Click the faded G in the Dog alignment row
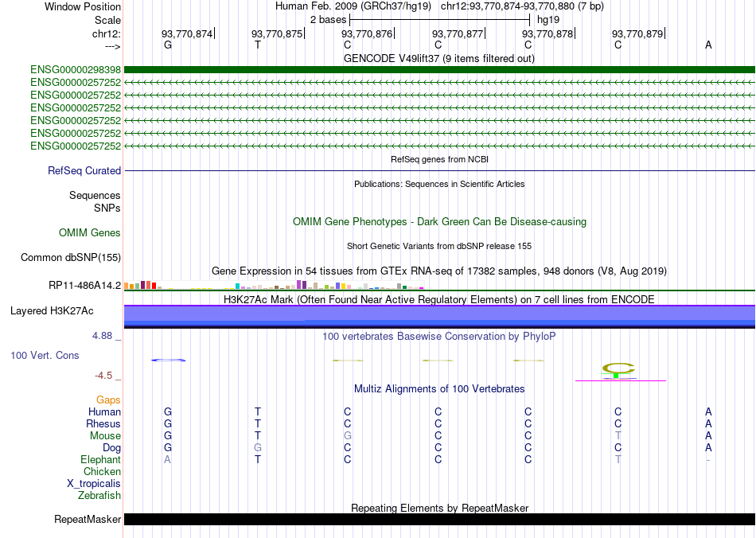 coord(258,448)
